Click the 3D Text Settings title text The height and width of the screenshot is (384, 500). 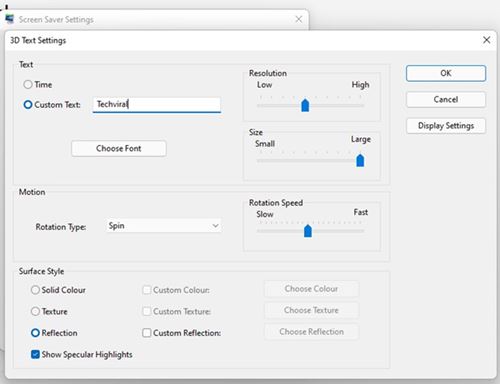(38, 40)
